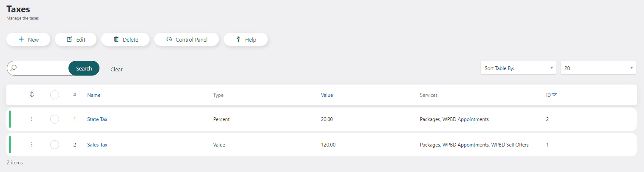The image size is (644, 172).
Task: Open the Sort Table By dropdown
Action: [518, 68]
